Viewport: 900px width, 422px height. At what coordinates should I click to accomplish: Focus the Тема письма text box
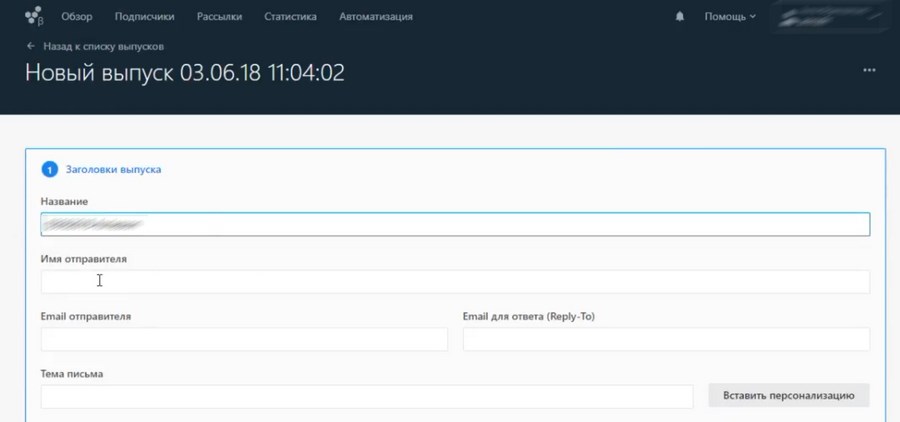pos(366,397)
